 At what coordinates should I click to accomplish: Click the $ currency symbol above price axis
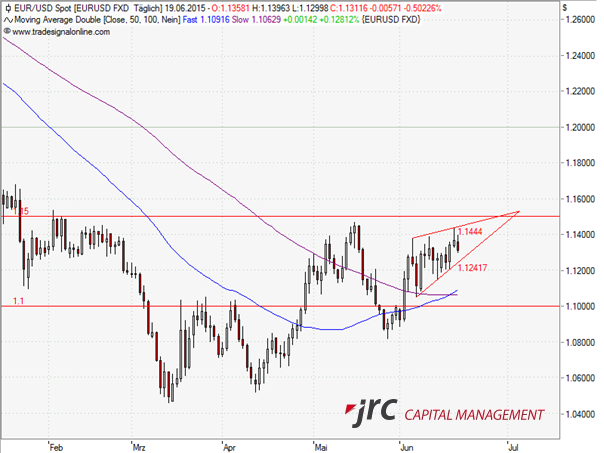(565, 7)
